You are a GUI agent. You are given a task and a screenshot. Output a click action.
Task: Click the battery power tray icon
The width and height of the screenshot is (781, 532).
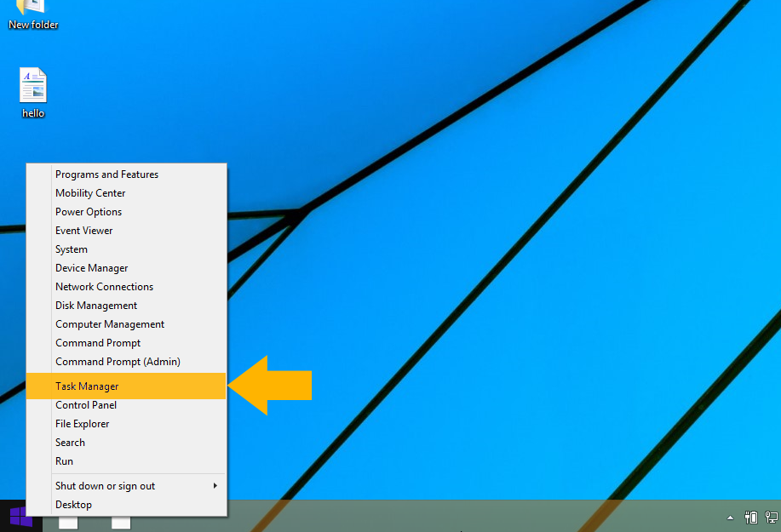tap(751, 518)
